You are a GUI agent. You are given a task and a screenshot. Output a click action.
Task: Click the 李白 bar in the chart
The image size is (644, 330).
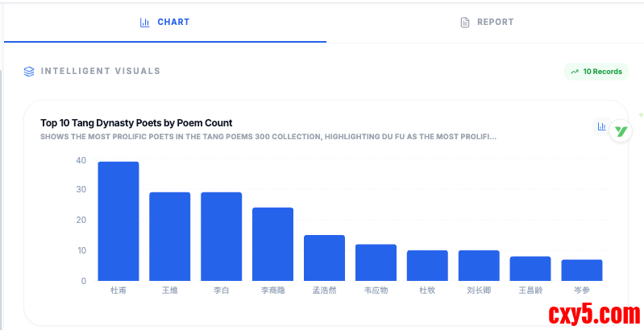(222, 237)
